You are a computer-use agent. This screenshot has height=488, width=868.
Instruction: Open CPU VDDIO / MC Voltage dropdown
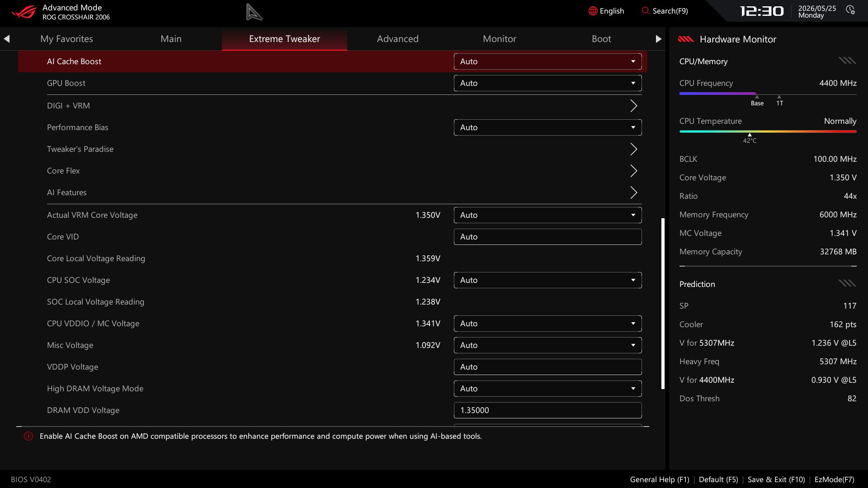(547, 324)
